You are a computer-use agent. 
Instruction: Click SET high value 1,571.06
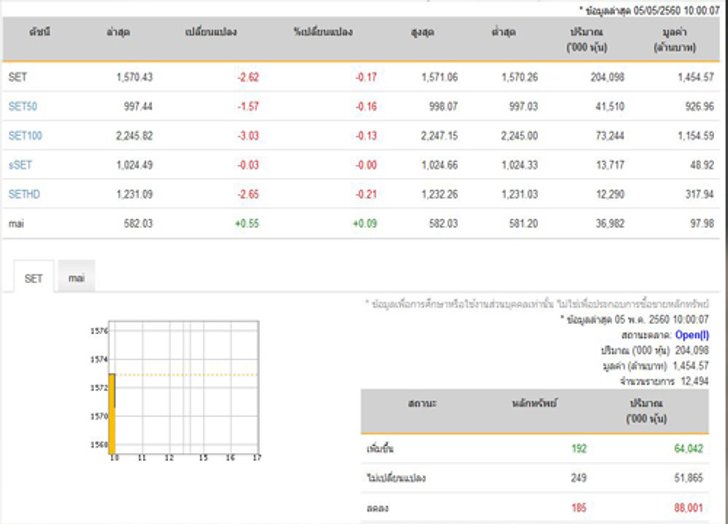pos(439,77)
